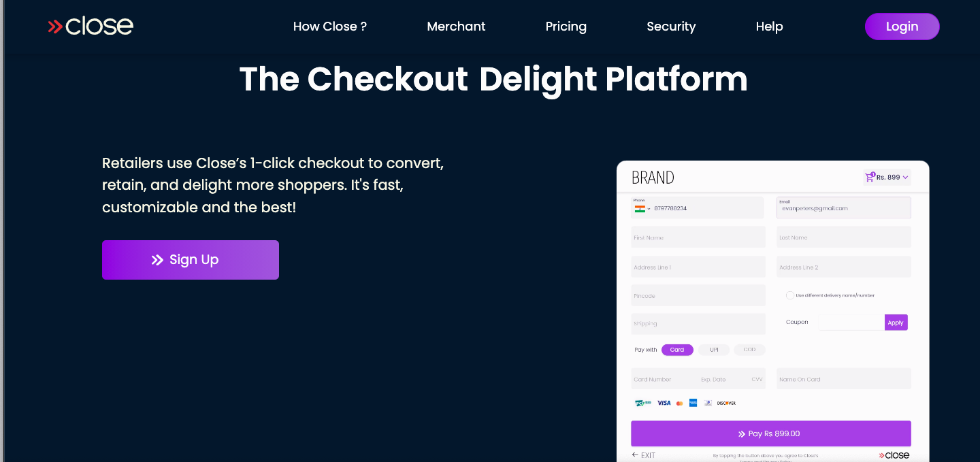The image size is (980, 462).
Task: Expand the Rs. 899 cart dropdown
Action: tap(905, 178)
